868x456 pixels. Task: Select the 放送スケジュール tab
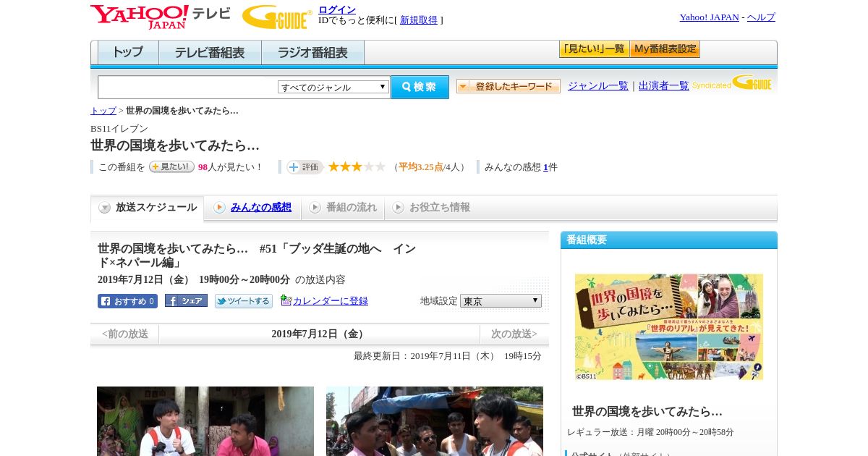click(x=148, y=208)
